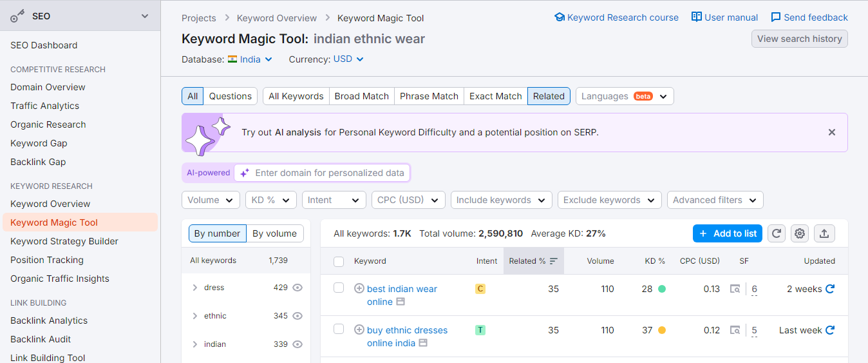This screenshot has width=868, height=363.
Task: Toggle the select-all keywords checkbox in header
Action: 339,261
